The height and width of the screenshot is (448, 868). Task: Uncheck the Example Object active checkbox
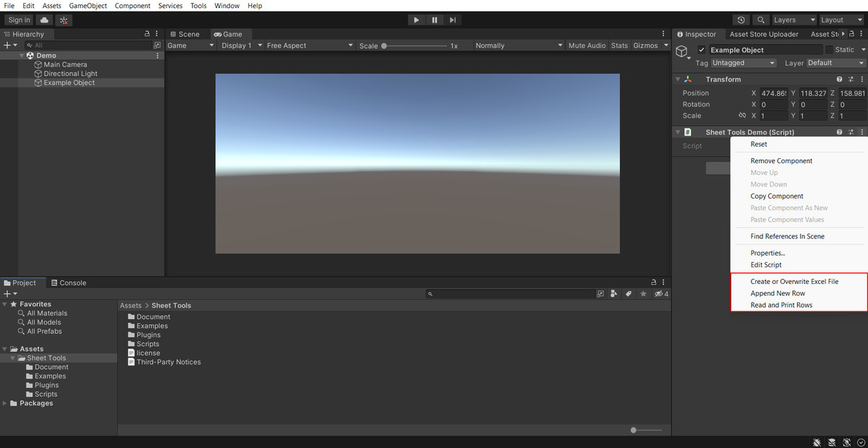pyautogui.click(x=701, y=51)
